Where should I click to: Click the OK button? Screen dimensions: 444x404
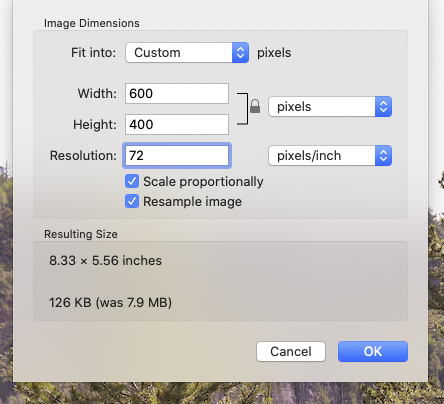point(373,351)
